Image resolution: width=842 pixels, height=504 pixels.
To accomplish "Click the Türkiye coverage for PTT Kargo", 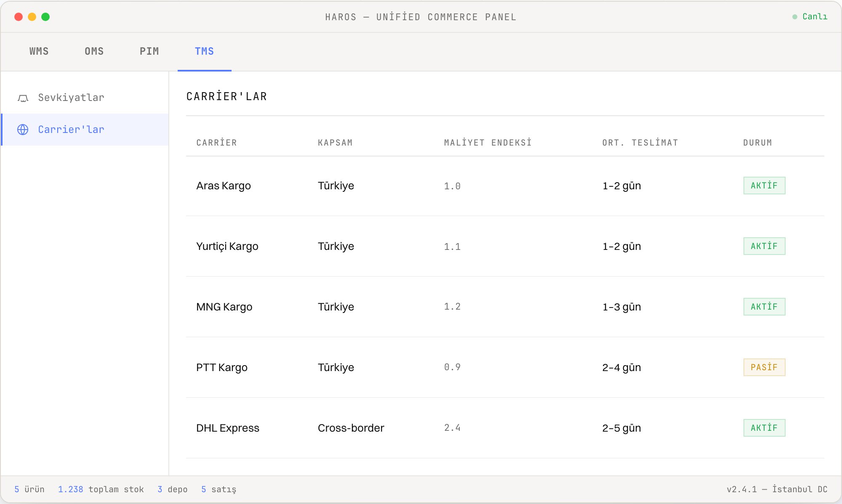I will coord(336,367).
